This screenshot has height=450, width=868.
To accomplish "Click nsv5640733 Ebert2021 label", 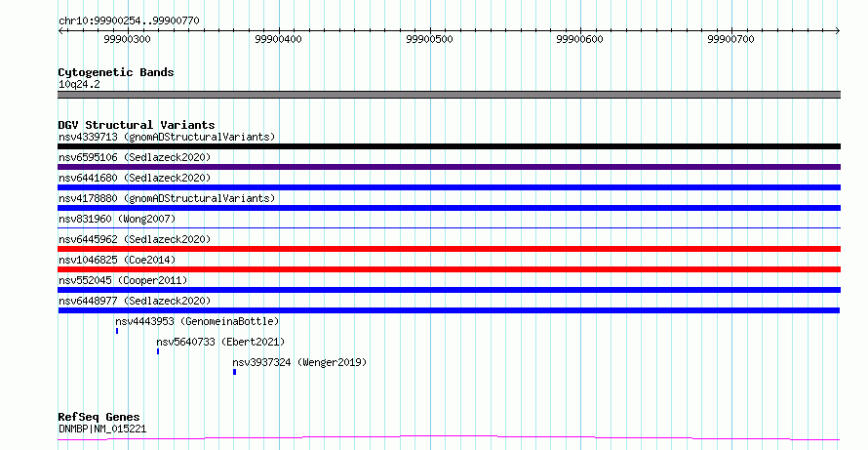I will [220, 342].
